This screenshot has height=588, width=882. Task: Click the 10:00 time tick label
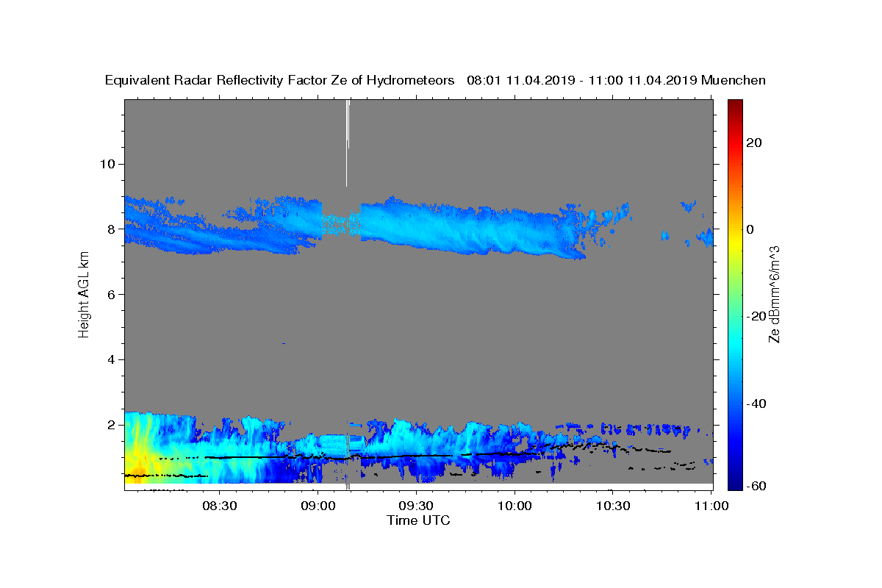(x=514, y=506)
